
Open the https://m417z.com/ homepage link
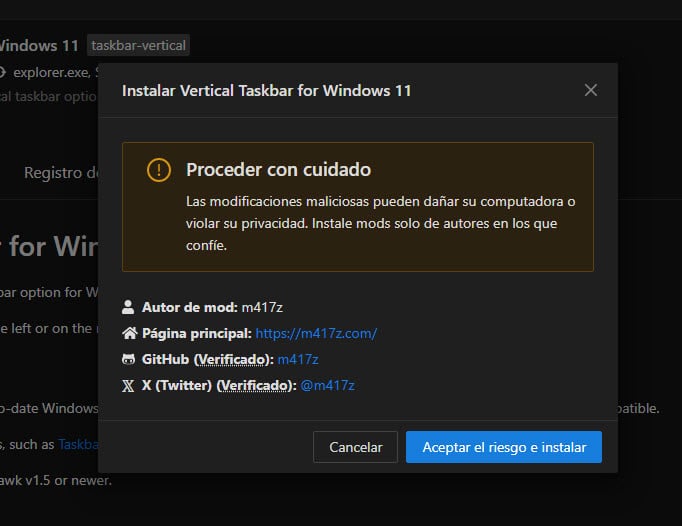click(316, 333)
